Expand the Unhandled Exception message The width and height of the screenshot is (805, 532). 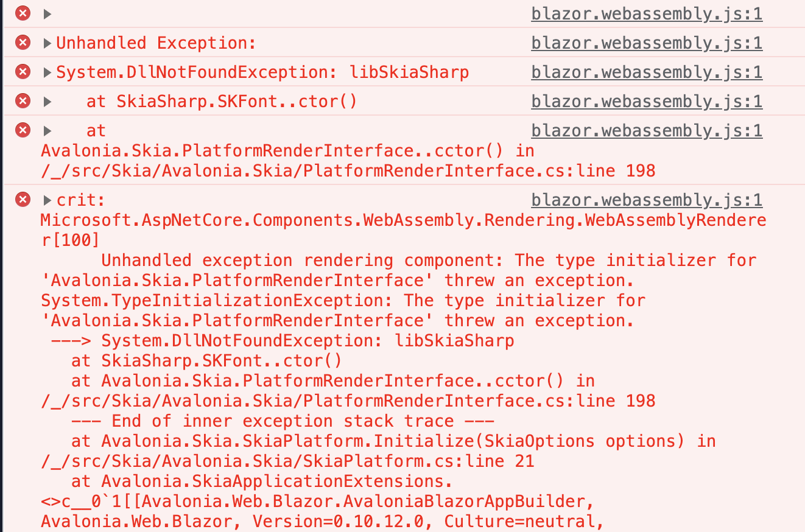click(x=47, y=43)
